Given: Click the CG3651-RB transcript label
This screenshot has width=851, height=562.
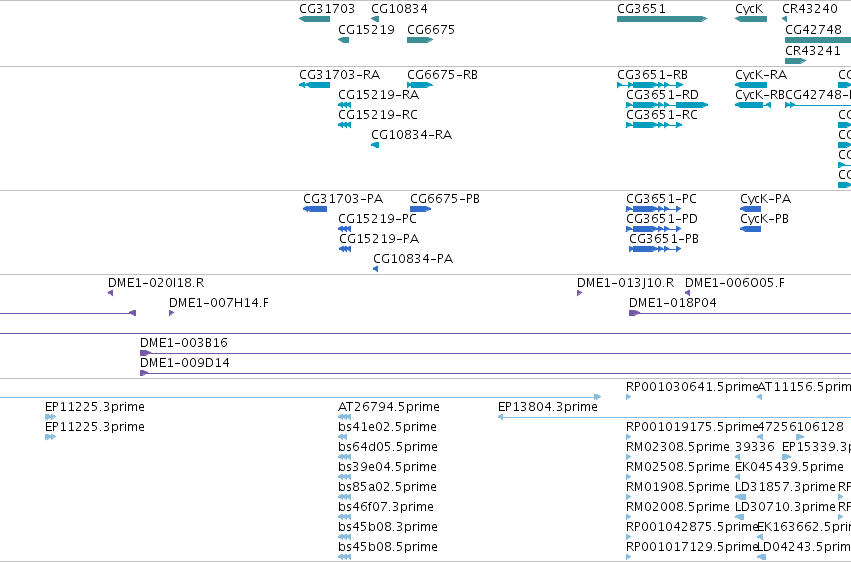Looking at the screenshot, I should 652,75.
